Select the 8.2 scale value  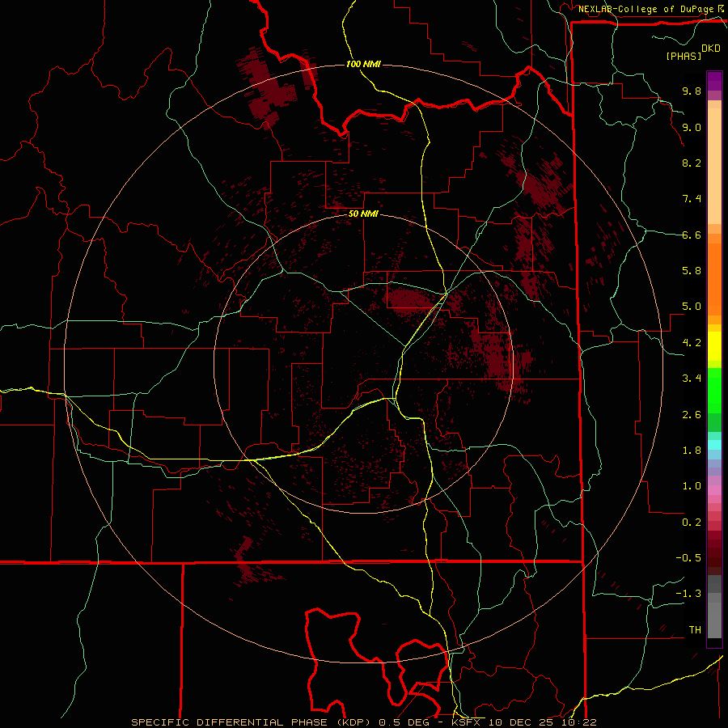pyautogui.click(x=692, y=163)
